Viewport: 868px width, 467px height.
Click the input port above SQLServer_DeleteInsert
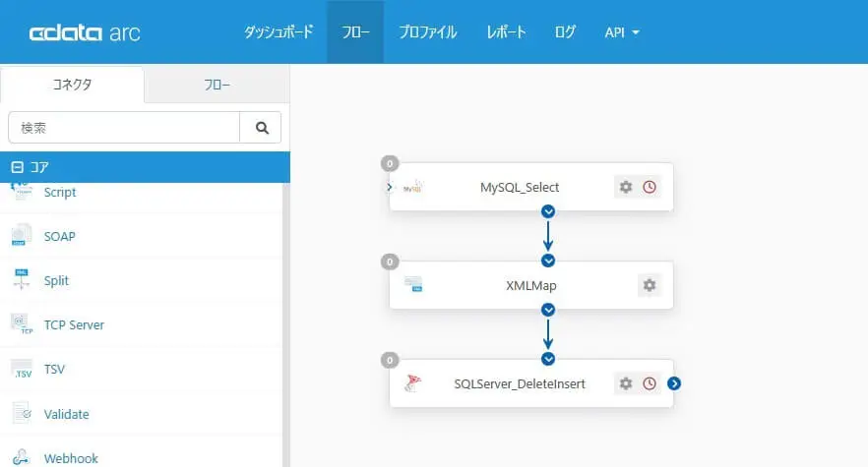pyautogui.click(x=548, y=359)
